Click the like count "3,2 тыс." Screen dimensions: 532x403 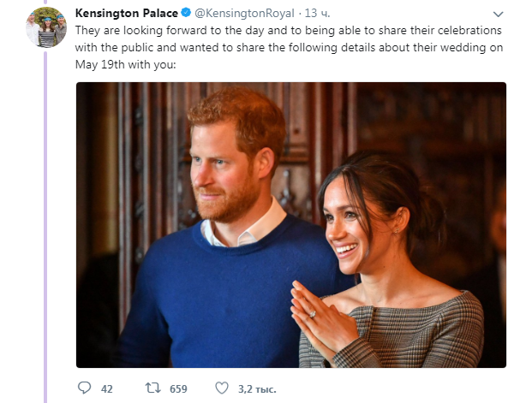255,388
